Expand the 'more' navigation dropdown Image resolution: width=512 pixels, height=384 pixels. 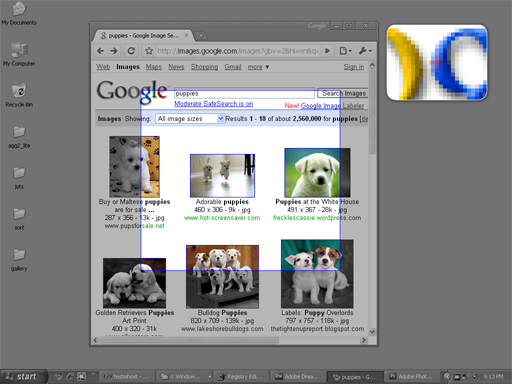pos(258,67)
